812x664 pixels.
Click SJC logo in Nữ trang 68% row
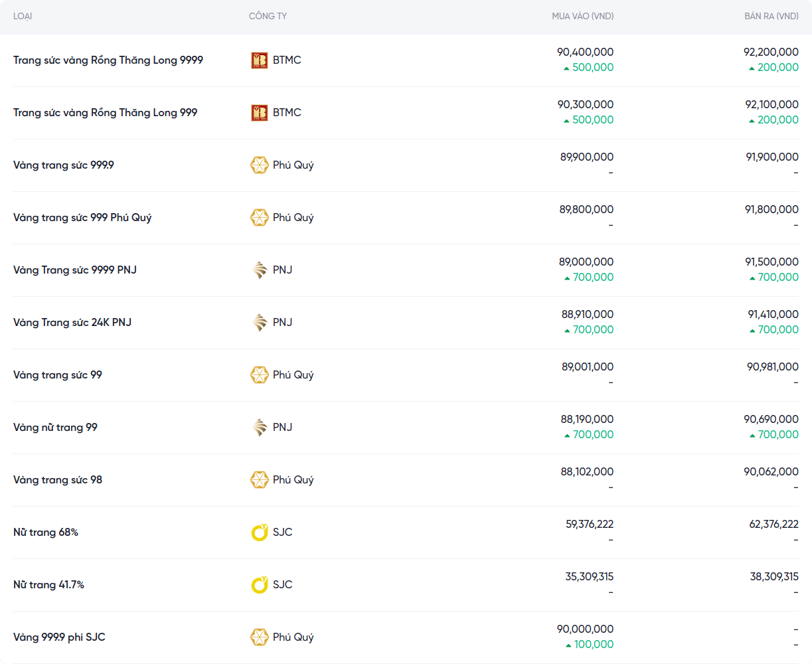[x=259, y=533]
